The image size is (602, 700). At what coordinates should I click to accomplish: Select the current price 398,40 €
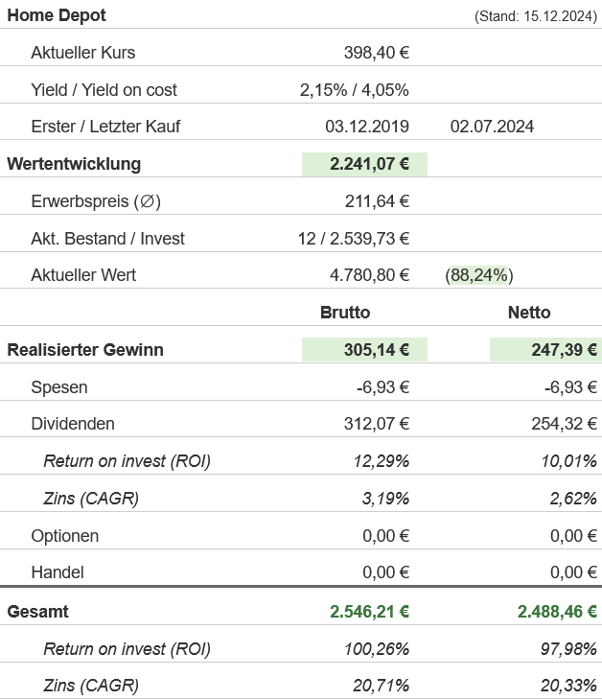(376, 53)
